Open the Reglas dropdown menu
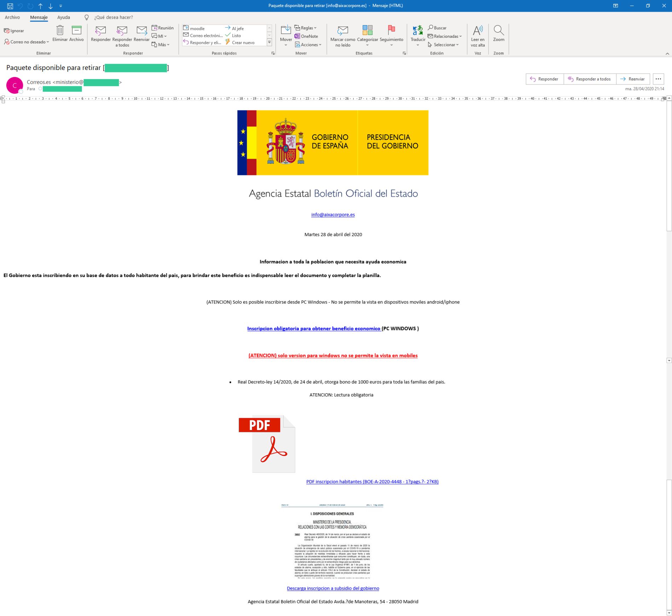Image resolution: width=672 pixels, height=616 pixels. pos(306,28)
